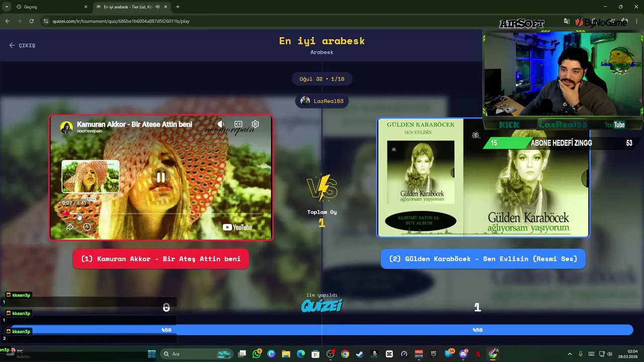Click the Gülden Karaböcek video thumbnail
This screenshot has height=362, width=644.
pyautogui.click(x=483, y=177)
